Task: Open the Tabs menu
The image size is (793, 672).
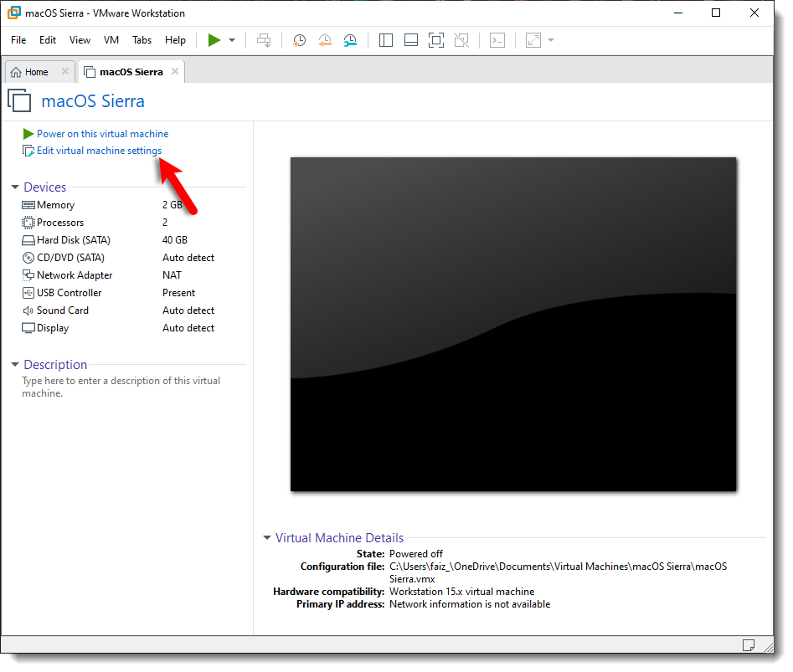Action: point(142,40)
